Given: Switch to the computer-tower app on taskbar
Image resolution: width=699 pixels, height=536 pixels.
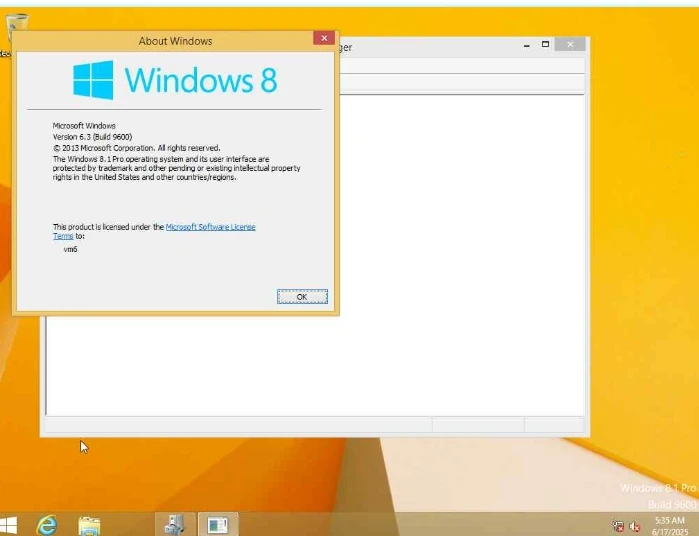Looking at the screenshot, I should (175, 524).
